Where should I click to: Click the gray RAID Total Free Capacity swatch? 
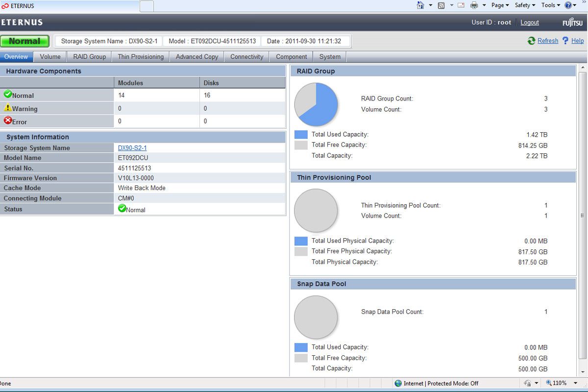[301, 145]
